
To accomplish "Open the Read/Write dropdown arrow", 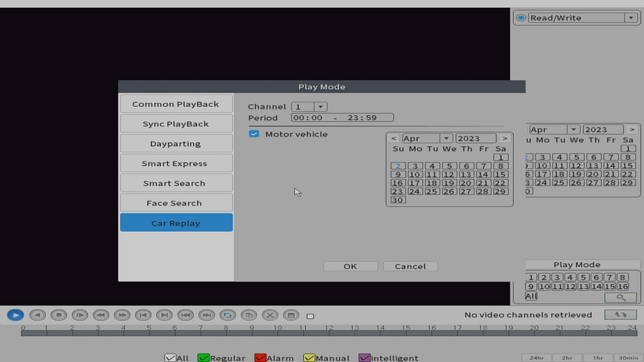I will [x=631, y=17].
